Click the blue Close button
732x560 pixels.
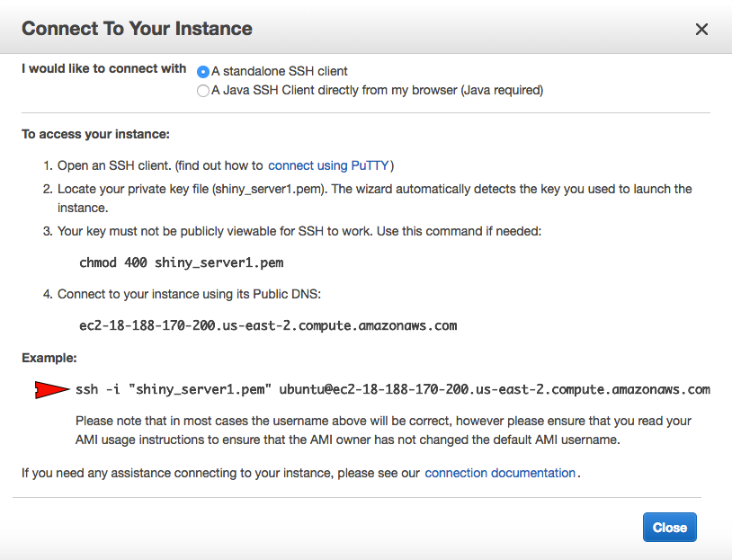(x=669, y=528)
